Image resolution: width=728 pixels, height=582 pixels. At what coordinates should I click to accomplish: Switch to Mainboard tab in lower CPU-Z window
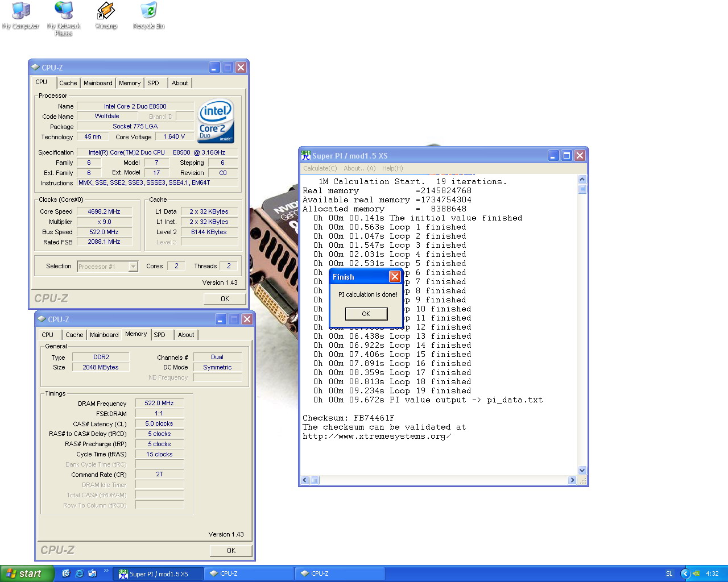104,335
